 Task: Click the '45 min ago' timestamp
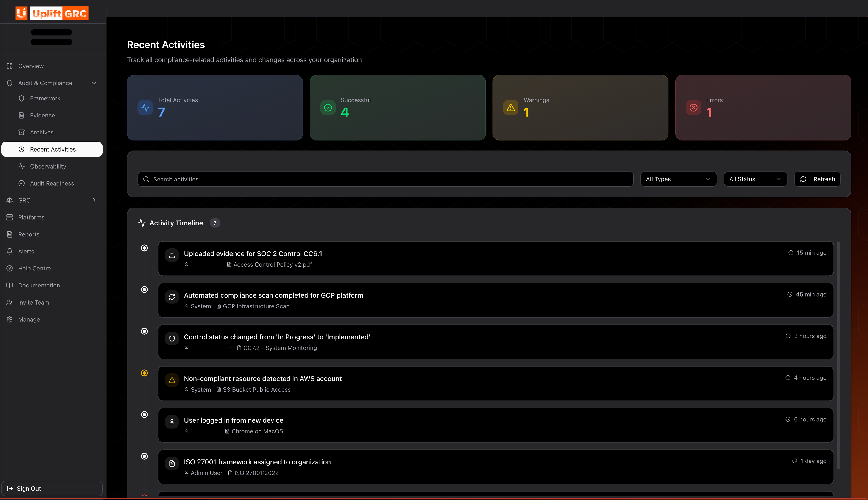tap(811, 294)
